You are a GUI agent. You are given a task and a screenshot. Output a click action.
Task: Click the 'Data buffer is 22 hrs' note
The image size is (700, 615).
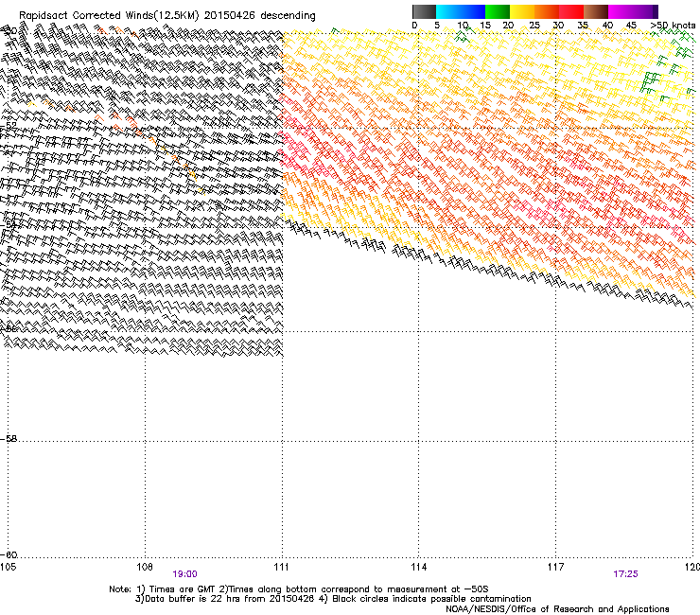point(333,599)
